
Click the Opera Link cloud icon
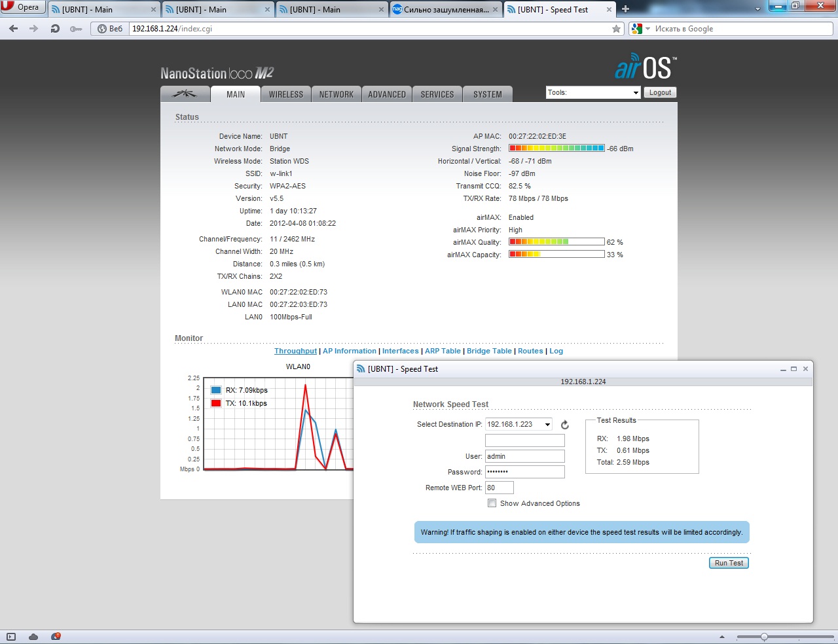[33, 637]
